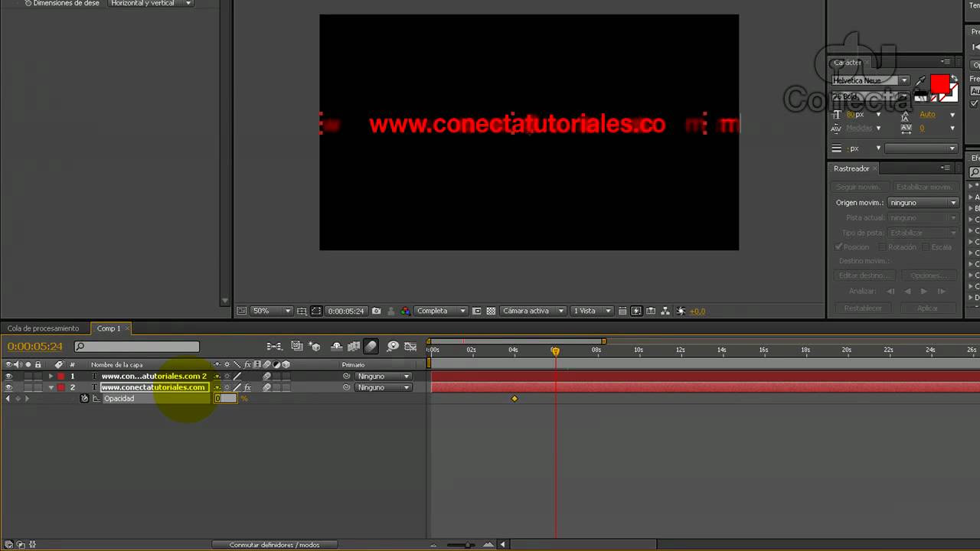Hide layer 2 with its eye icon
Image resolution: width=980 pixels, height=551 pixels.
coord(8,387)
